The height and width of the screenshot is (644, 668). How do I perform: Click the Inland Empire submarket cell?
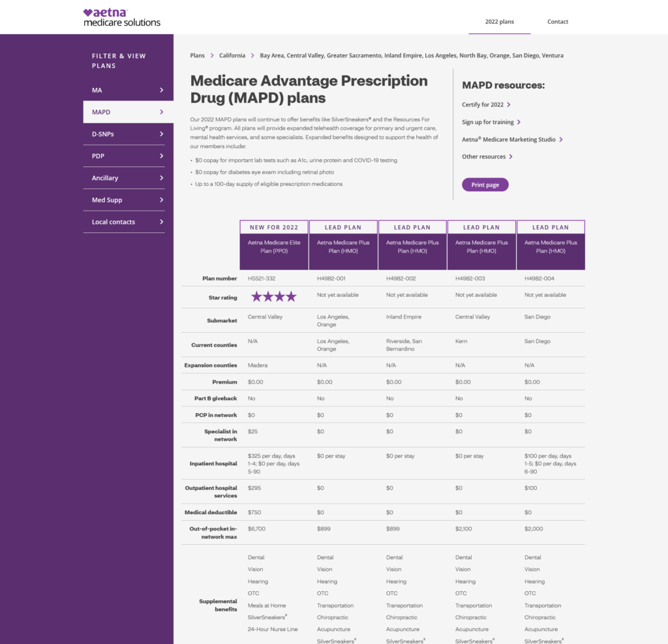(403, 316)
